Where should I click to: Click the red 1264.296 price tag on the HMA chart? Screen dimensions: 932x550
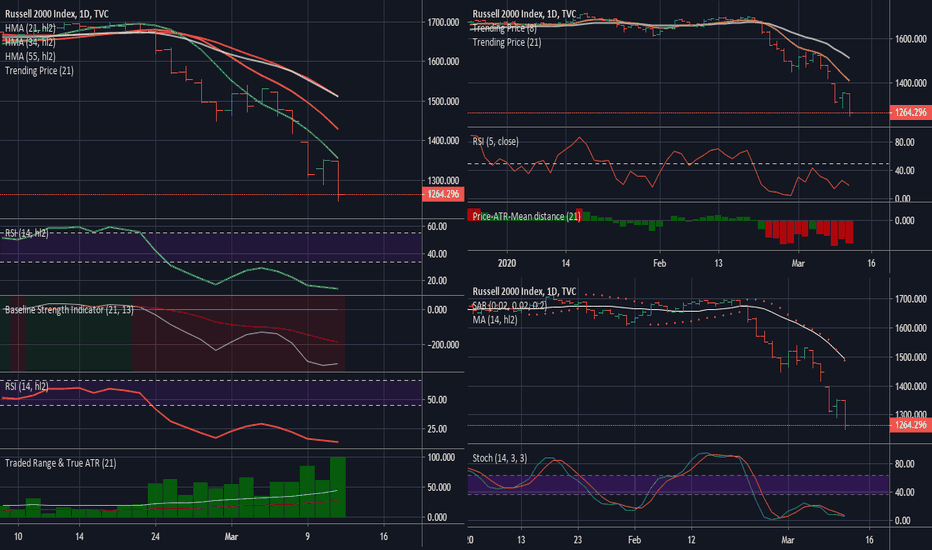(443, 194)
